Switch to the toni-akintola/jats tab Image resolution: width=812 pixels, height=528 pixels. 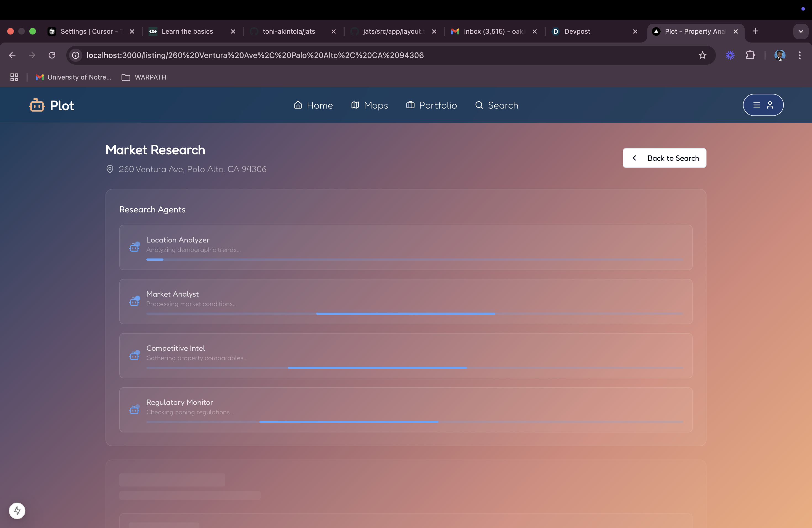click(x=289, y=31)
